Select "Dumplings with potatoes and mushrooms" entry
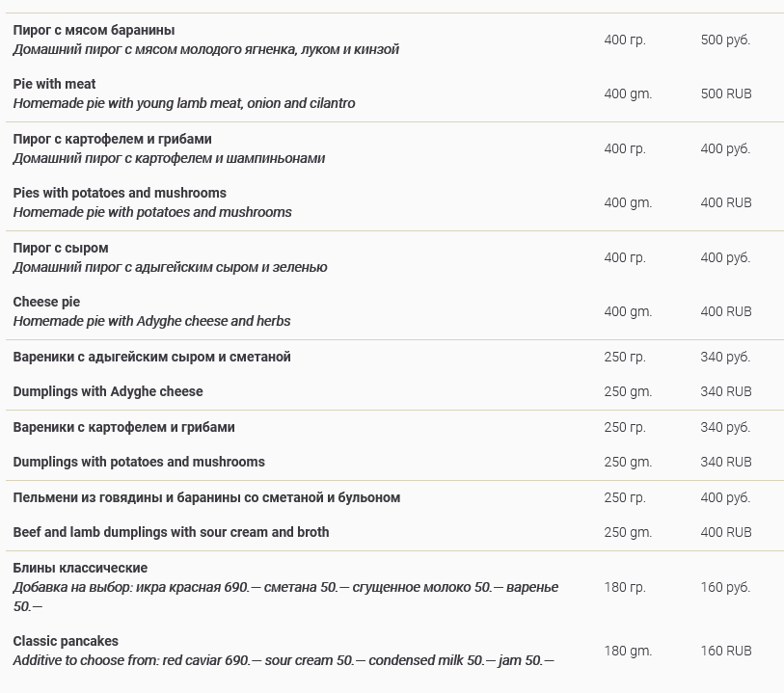Image resolution: width=784 pixels, height=693 pixels. pos(139,462)
